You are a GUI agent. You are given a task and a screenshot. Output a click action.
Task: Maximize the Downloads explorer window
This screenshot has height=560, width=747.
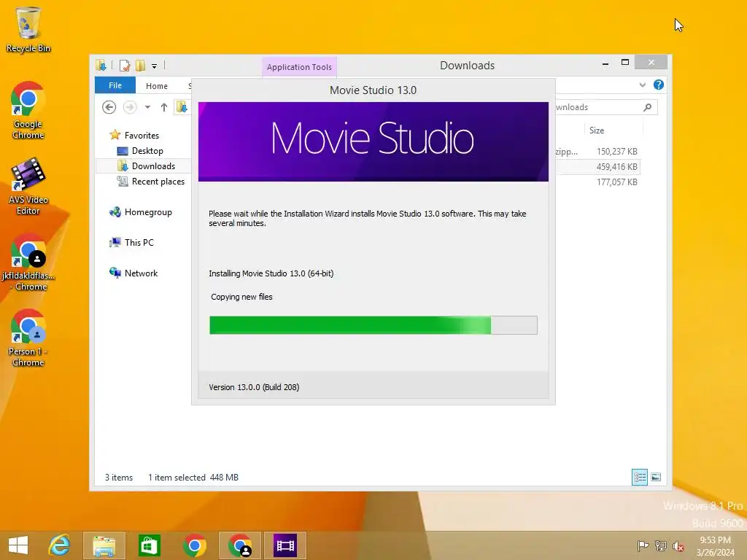625,63
